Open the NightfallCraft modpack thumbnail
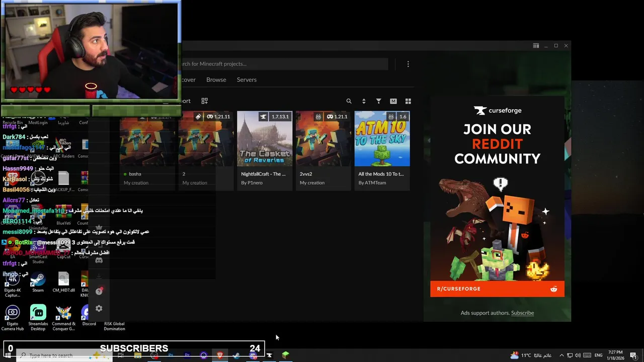This screenshot has width=644, height=362. [265, 139]
